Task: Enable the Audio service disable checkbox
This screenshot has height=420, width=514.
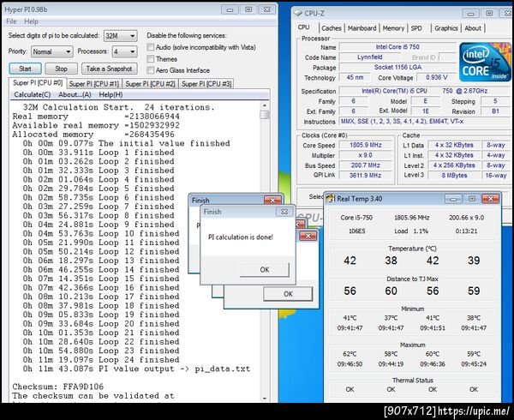Action: 151,47
